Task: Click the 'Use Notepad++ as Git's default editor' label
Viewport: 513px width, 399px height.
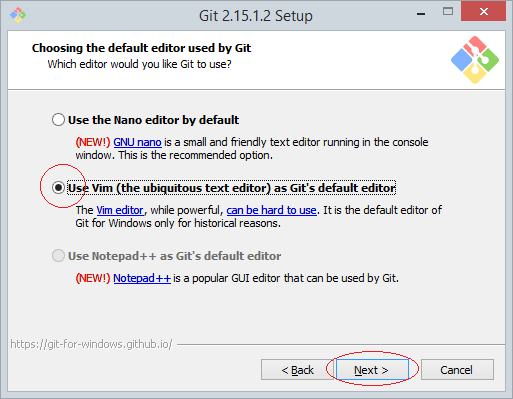Action: click(x=174, y=256)
